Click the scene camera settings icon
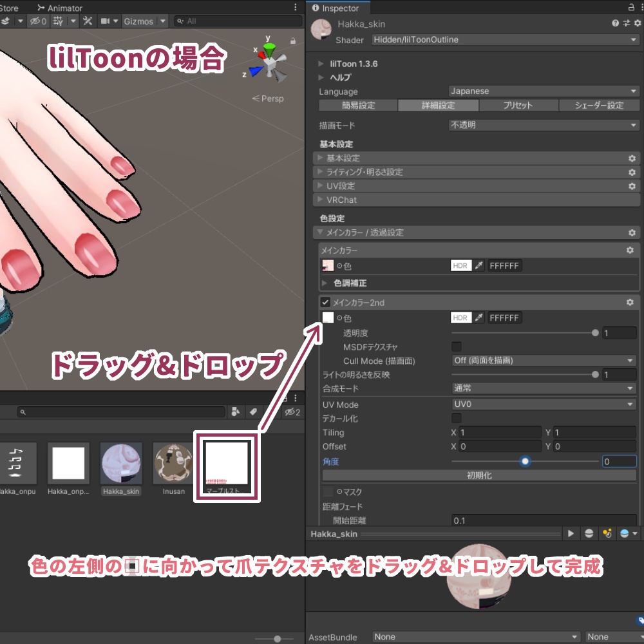Screen dimensions: 644x644 click(106, 21)
